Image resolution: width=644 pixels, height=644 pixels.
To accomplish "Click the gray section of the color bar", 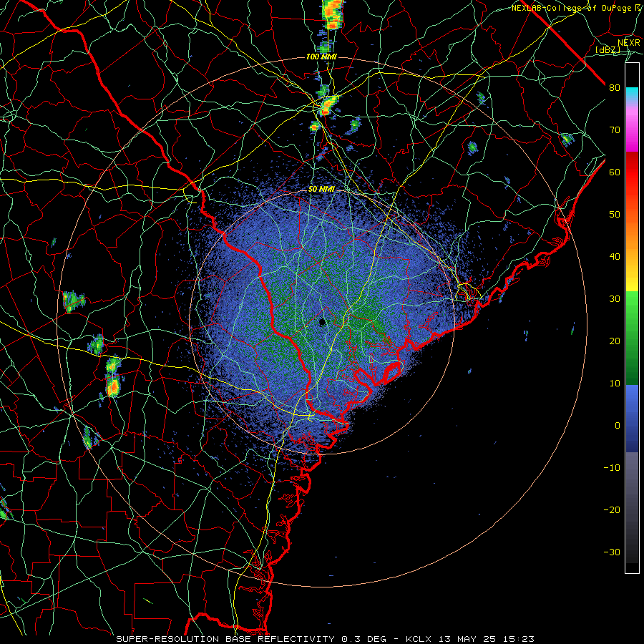I will tap(632, 507).
